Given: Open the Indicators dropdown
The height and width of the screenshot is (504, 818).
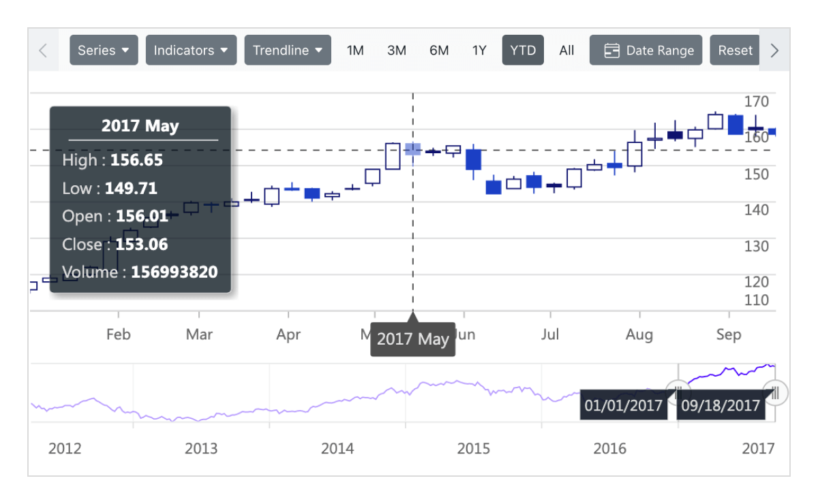Looking at the screenshot, I should coord(191,50).
